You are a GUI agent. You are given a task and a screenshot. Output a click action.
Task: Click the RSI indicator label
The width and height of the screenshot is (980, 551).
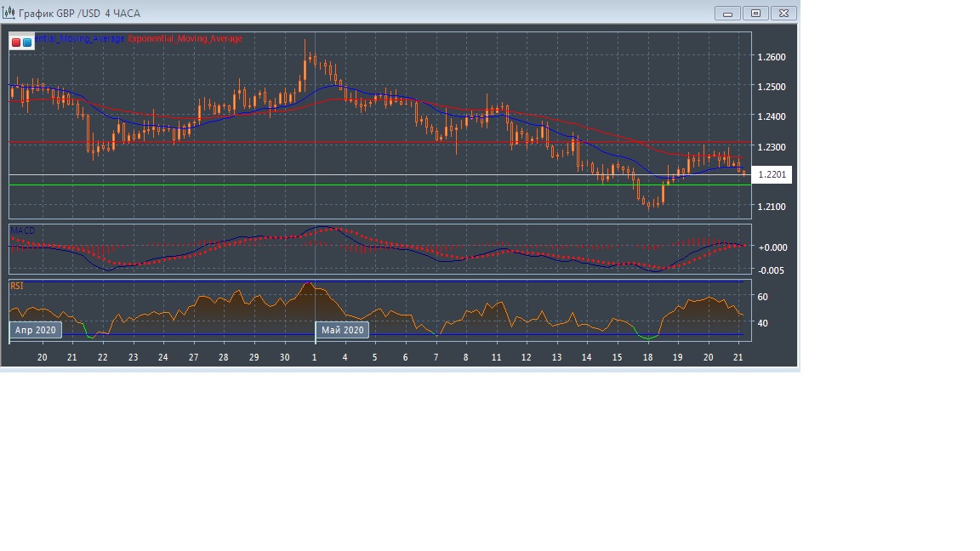tap(17, 287)
